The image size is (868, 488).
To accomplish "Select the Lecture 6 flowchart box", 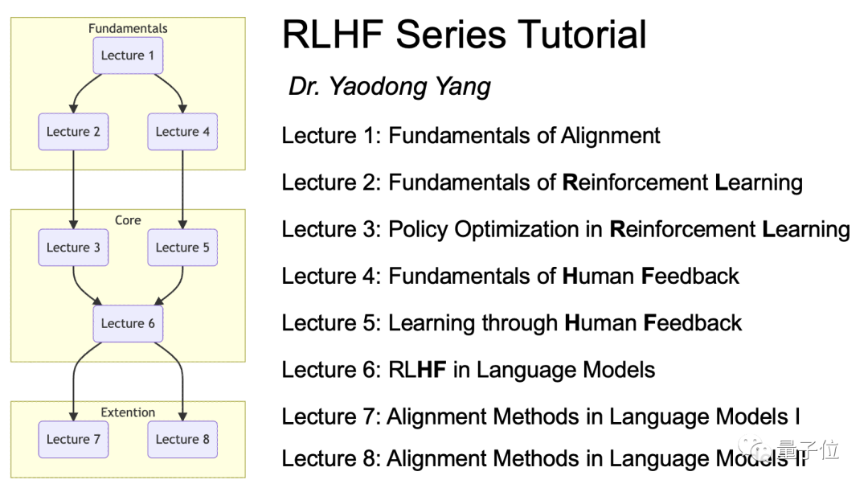I will 128,323.
